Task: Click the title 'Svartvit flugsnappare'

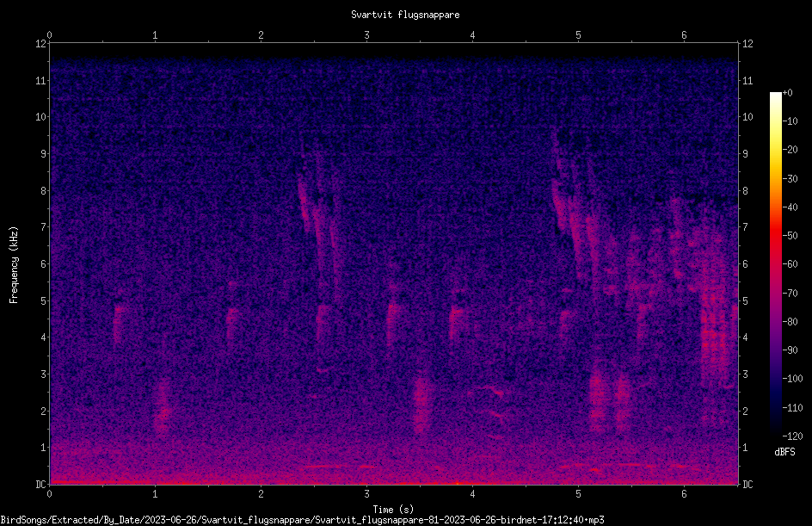Action: tap(405, 15)
